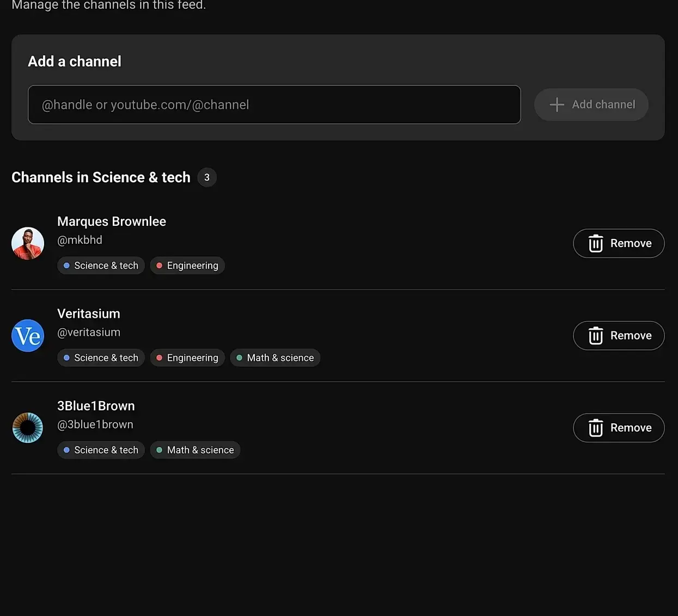This screenshot has height=616, width=678.
Task: Click the channel count badge showing 3
Action: click(207, 177)
